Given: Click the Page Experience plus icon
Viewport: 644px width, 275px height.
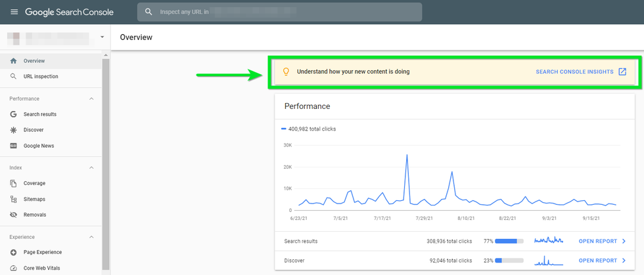Looking at the screenshot, I should (x=13, y=252).
